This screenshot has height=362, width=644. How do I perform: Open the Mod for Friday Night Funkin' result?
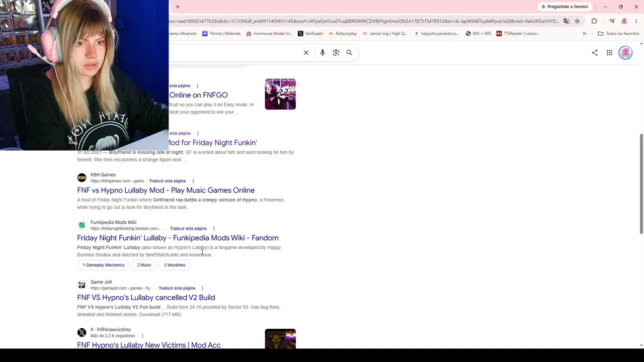click(213, 143)
